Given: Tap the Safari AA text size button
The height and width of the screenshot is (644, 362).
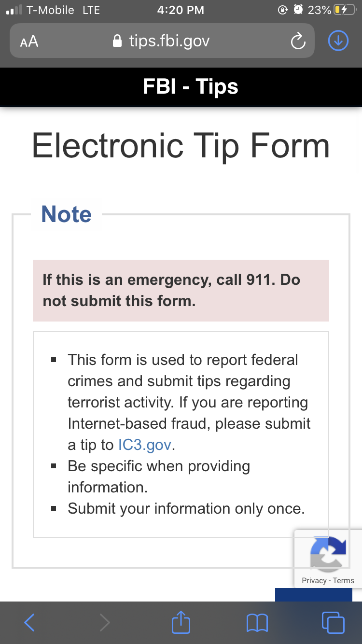Looking at the screenshot, I should point(29,42).
